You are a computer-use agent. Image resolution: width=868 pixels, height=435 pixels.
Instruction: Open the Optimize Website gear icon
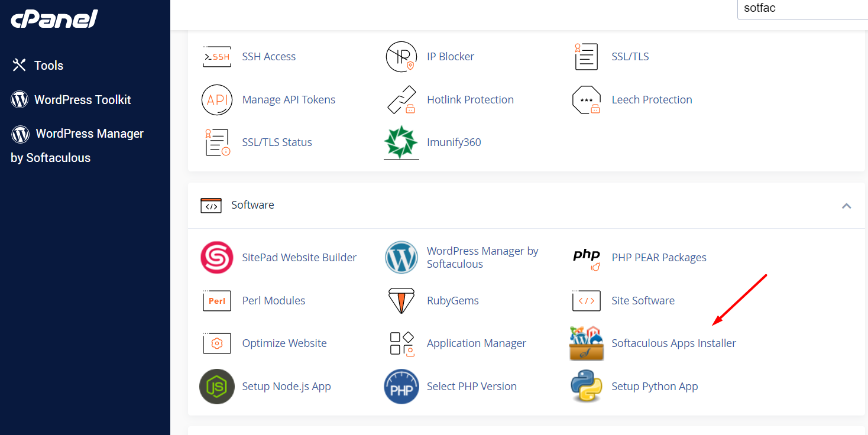coord(216,343)
